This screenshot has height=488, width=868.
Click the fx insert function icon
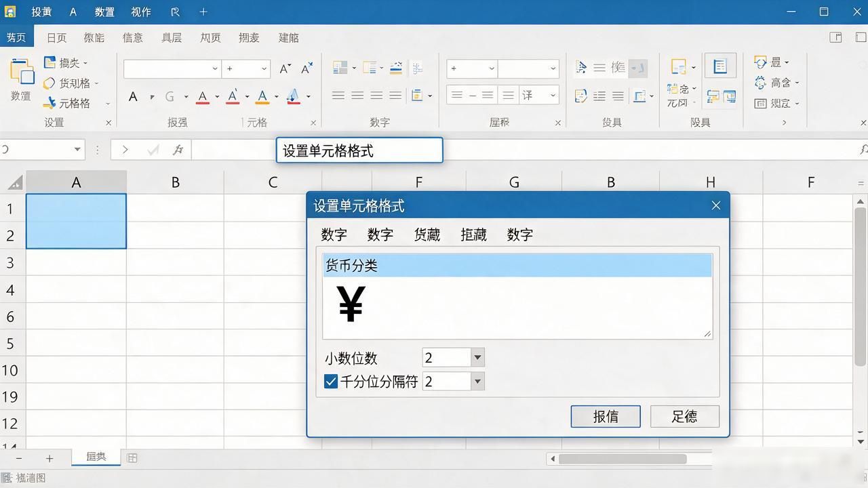click(178, 150)
